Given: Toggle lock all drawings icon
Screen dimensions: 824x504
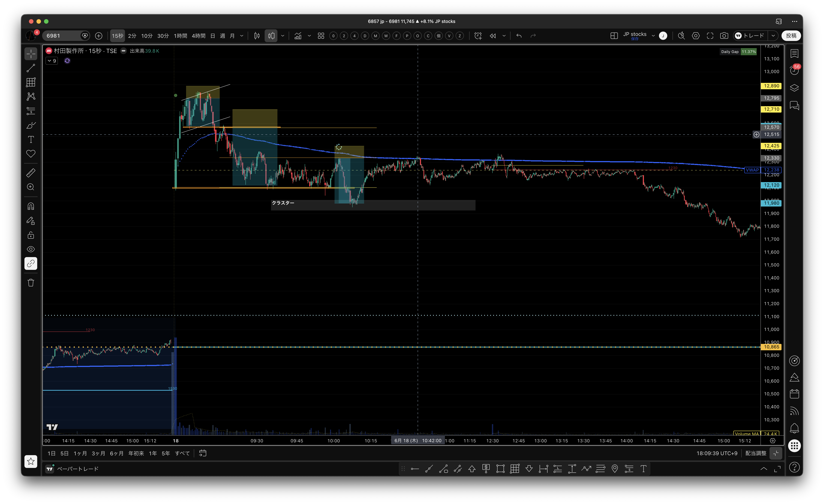Looking at the screenshot, I should coord(31,235).
